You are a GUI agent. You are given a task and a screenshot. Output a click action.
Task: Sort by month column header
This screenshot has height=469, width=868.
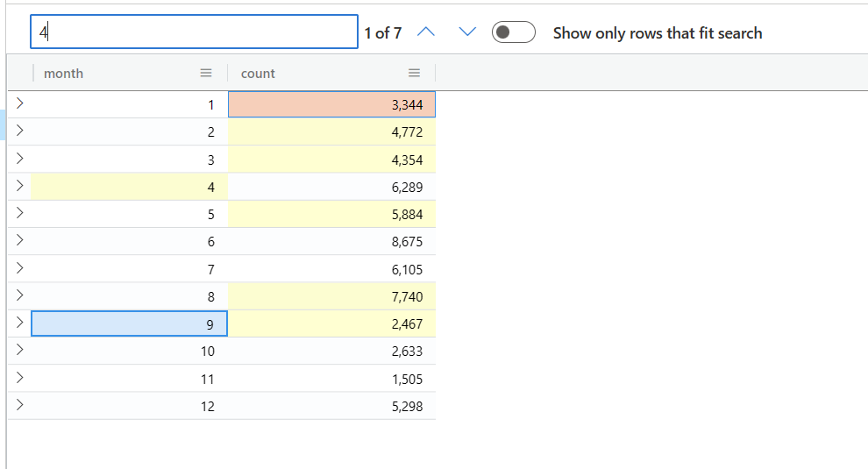coord(64,73)
